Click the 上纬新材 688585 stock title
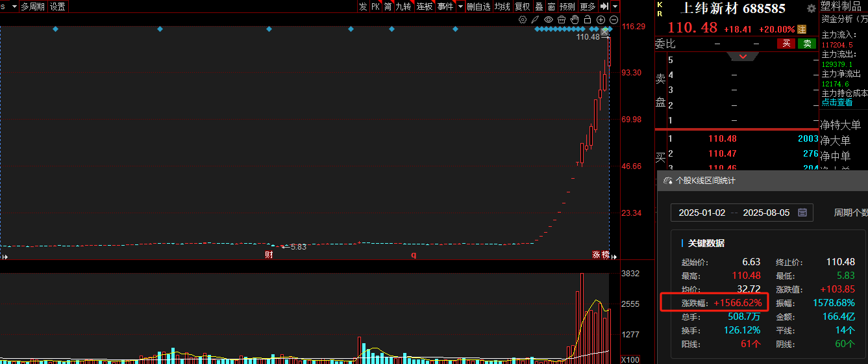Screen dimensions: 868x364 [732, 8]
